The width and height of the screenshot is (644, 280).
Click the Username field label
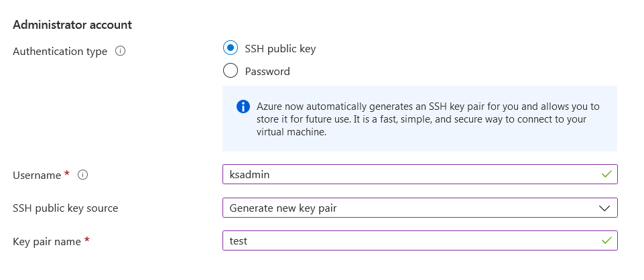[x=37, y=175]
